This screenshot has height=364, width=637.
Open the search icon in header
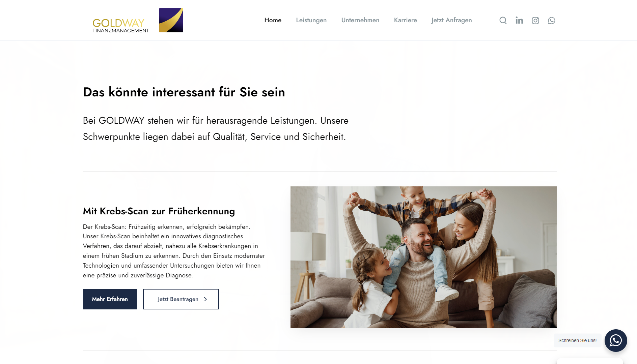coord(503,21)
